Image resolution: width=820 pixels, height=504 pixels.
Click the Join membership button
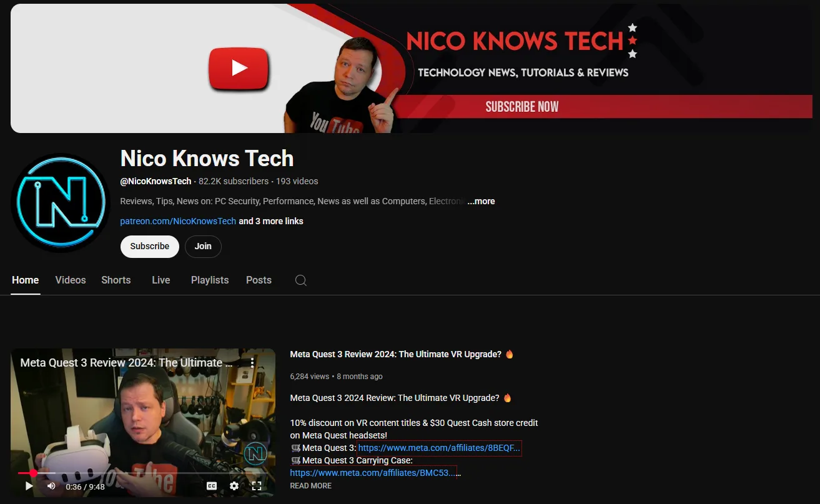tap(203, 246)
